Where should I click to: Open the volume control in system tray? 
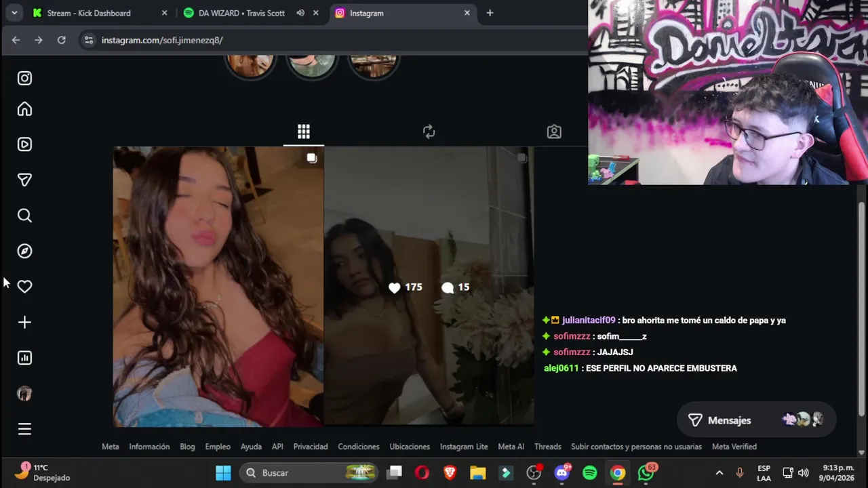pos(804,472)
